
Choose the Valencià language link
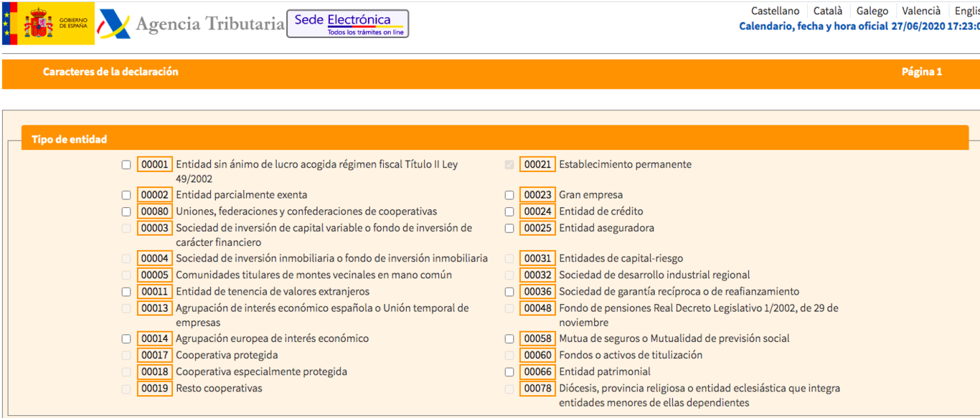[920, 11]
